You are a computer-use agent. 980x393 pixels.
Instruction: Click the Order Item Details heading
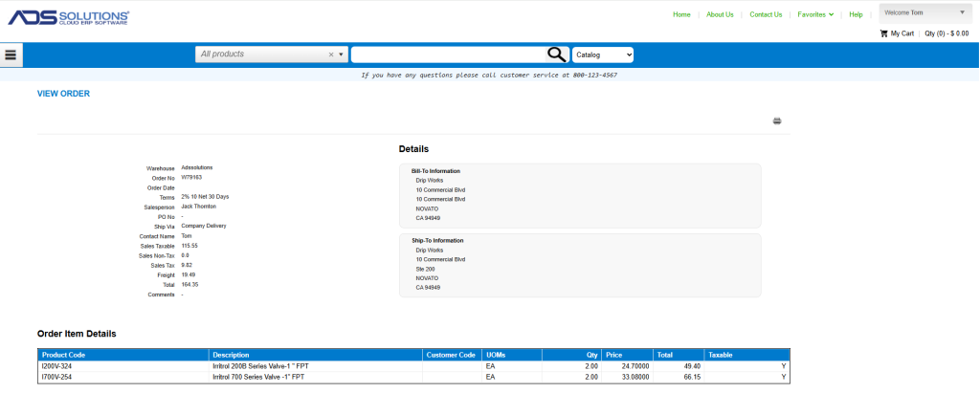point(77,334)
